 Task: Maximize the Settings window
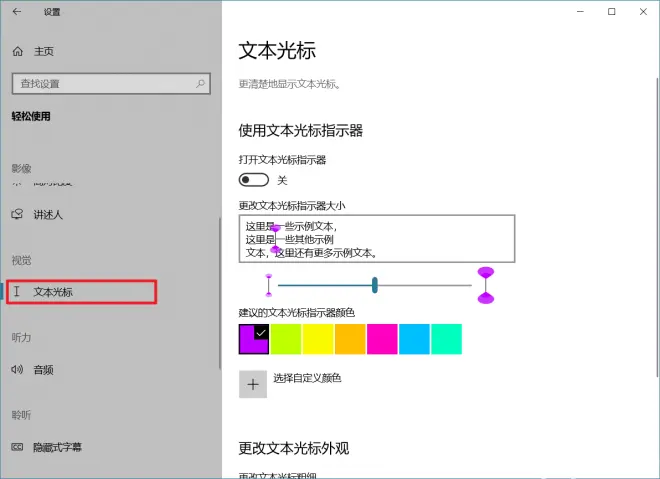(612, 12)
